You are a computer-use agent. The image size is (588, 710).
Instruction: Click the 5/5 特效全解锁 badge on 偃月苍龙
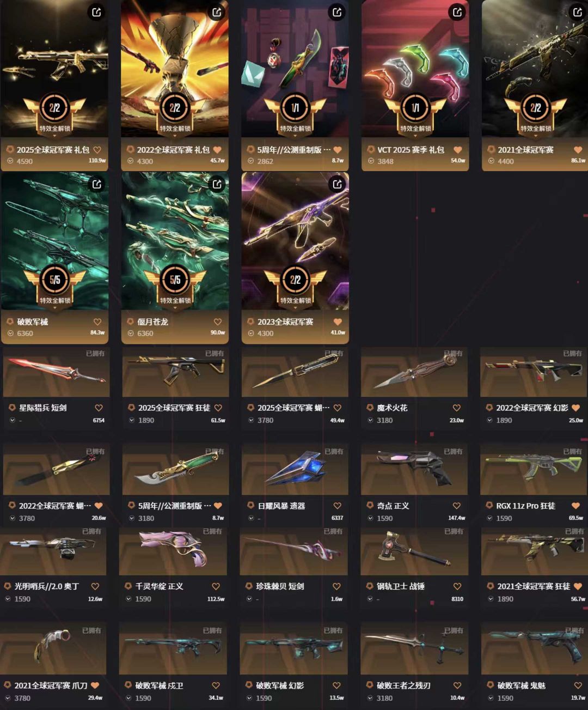click(x=175, y=285)
